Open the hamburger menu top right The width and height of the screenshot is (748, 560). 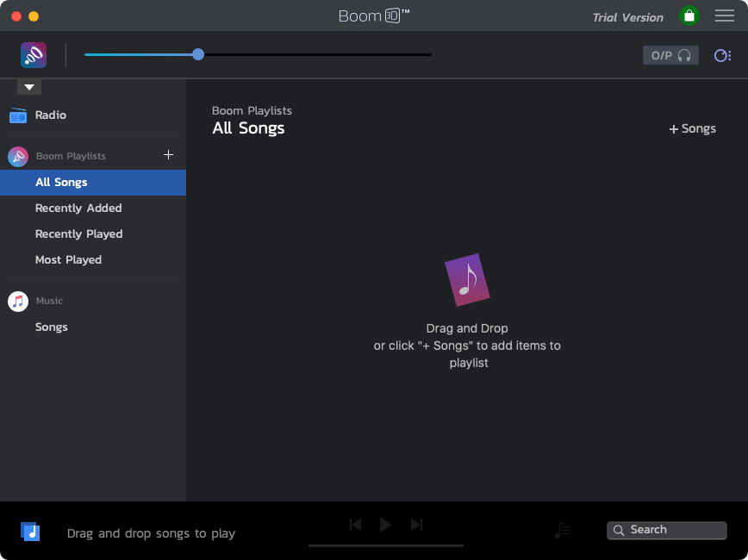point(724,16)
